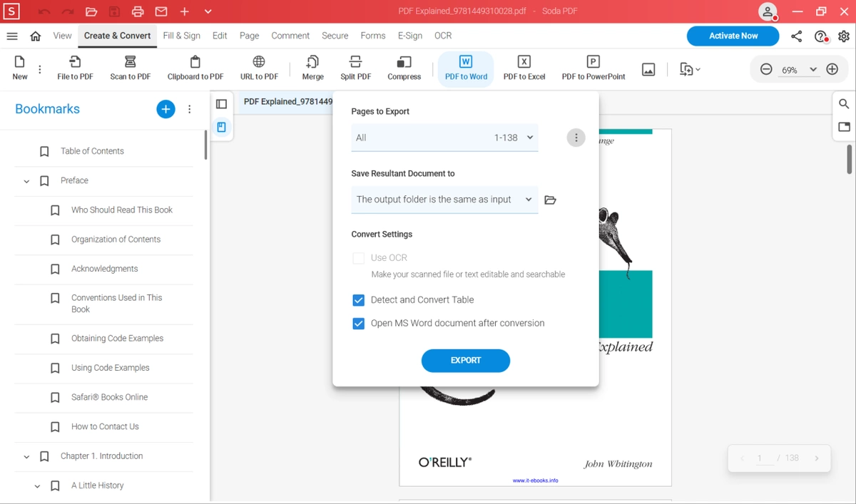Start conversion with the EXPORT button
This screenshot has height=504, width=856.
(466, 361)
